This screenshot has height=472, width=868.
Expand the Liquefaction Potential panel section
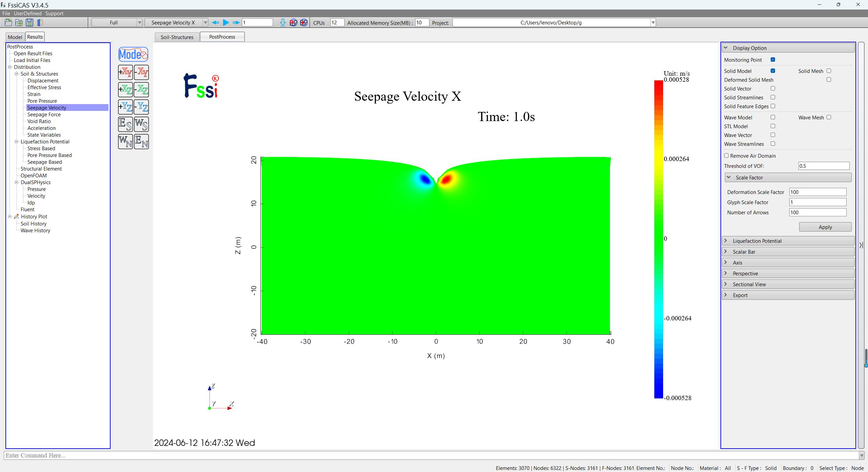[x=788, y=241]
